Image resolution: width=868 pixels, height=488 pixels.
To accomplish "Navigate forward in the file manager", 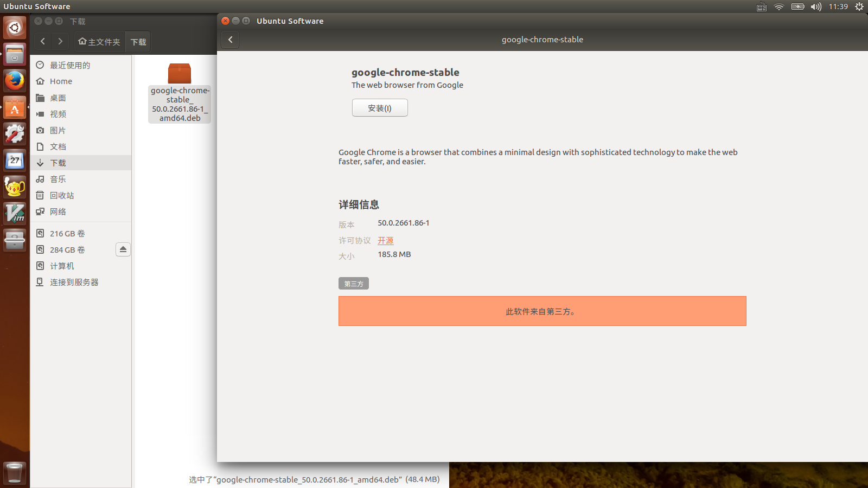I will 60,41.
